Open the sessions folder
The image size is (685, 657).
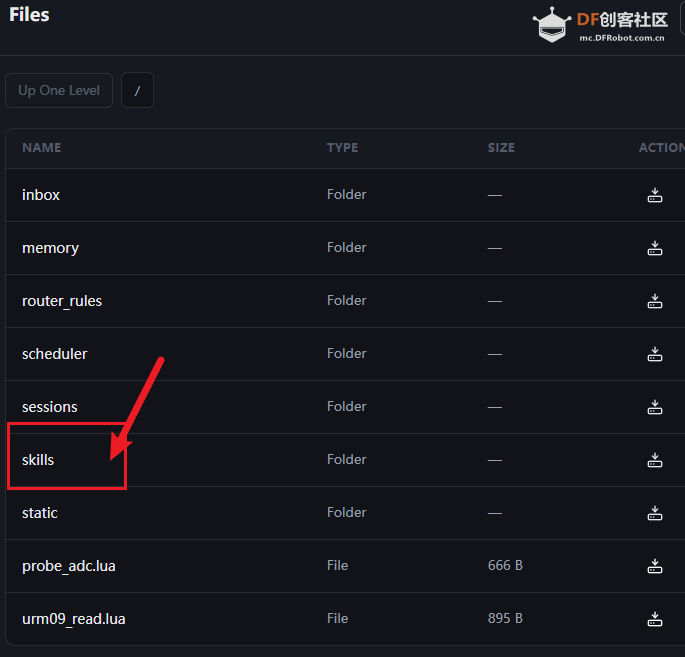click(x=49, y=407)
